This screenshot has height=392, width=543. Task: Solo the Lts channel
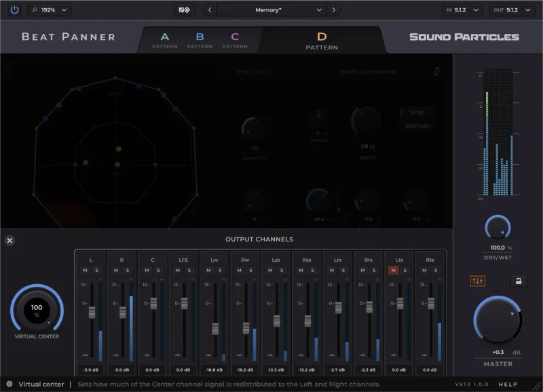click(405, 270)
